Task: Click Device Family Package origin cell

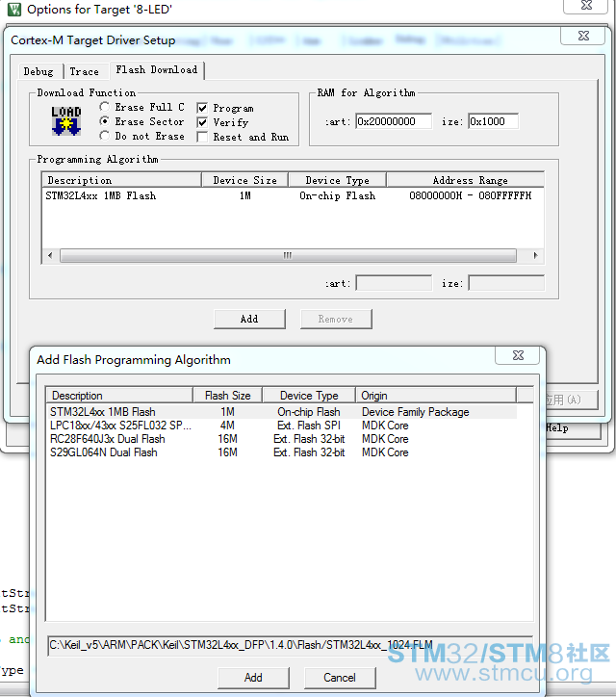Action: [x=416, y=412]
